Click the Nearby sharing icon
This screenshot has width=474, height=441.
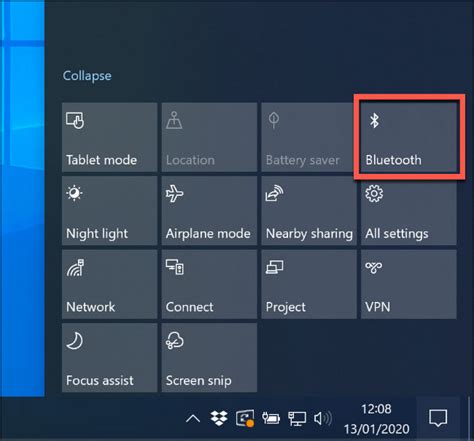coord(274,194)
